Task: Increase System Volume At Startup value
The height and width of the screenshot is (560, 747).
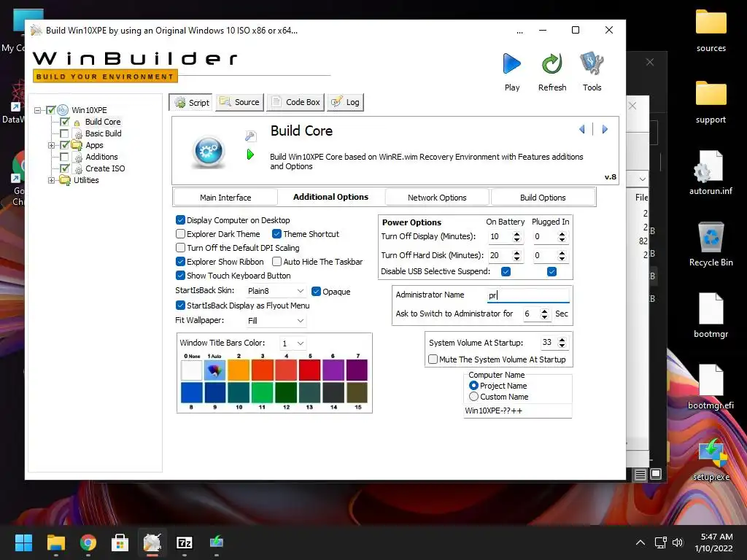Action: tap(562, 340)
